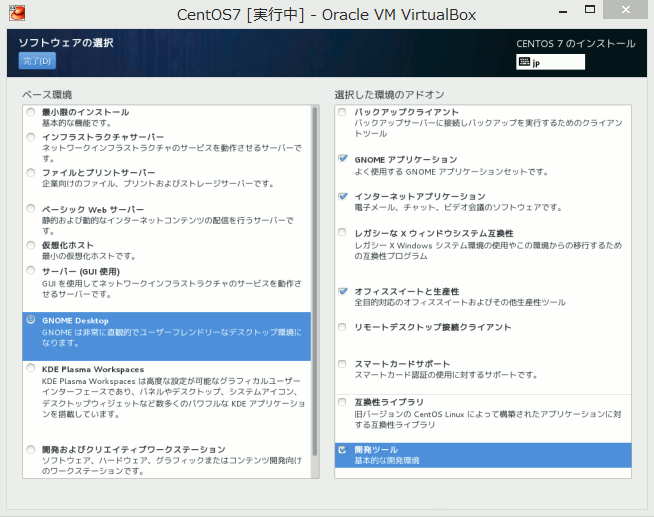Enable バックアップクライアント add-on checkbox
Screen dimensions: 654x517
(343, 113)
